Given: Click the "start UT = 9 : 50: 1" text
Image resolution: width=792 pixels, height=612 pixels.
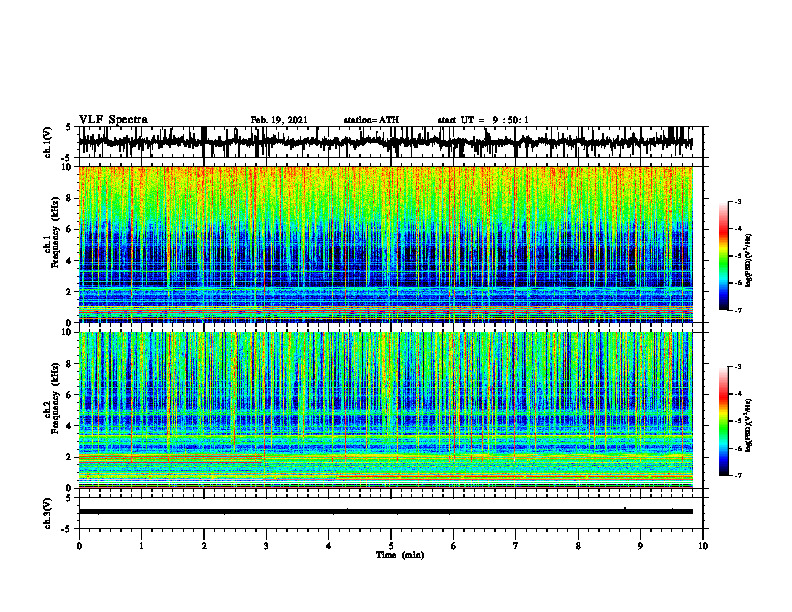Looking at the screenshot, I should tap(483, 120).
